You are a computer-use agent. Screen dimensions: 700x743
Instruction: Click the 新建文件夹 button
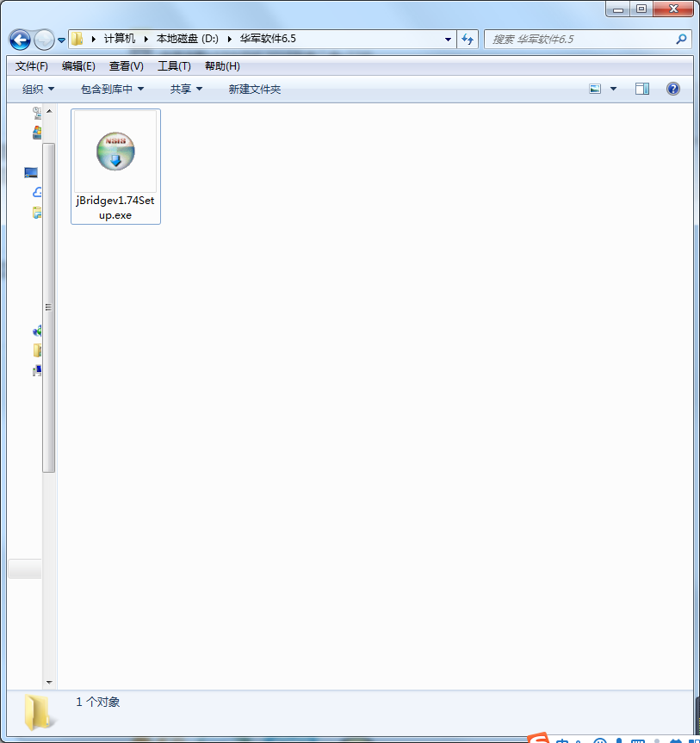pyautogui.click(x=255, y=89)
